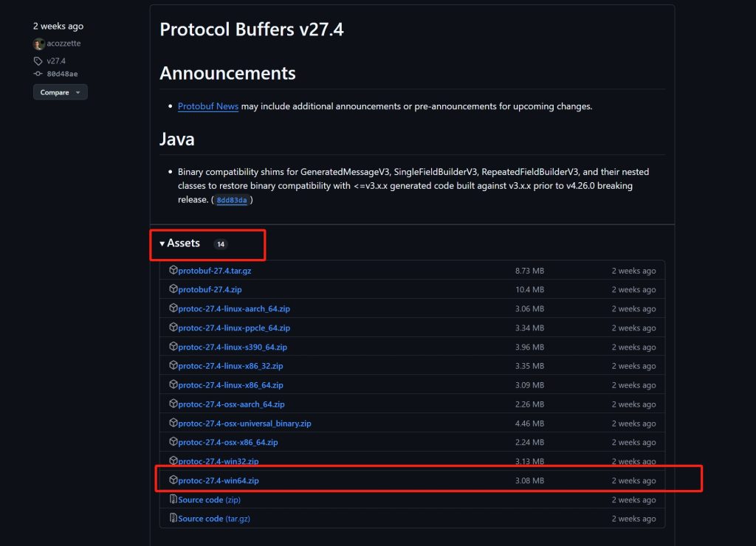Open commit 8dd83da
Screen dimensions: 756x546
click(x=231, y=200)
